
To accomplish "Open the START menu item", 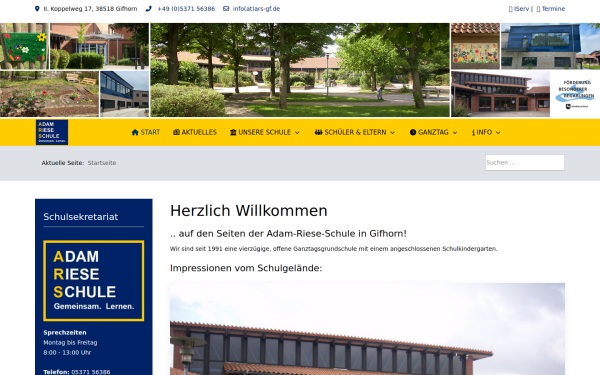I will click(146, 132).
